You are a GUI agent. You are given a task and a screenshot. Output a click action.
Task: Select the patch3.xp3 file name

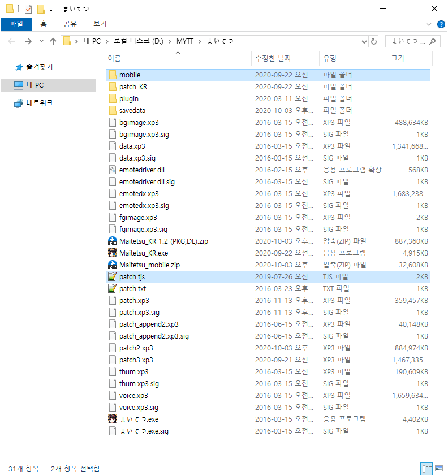pyautogui.click(x=136, y=360)
